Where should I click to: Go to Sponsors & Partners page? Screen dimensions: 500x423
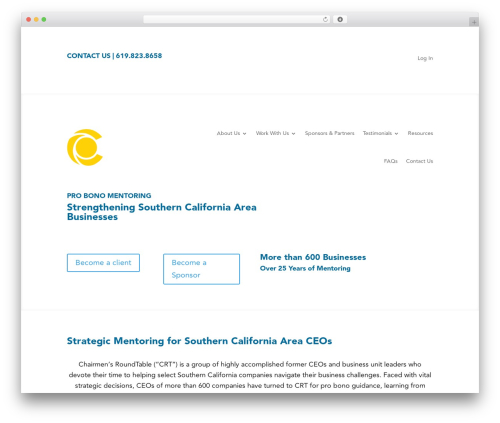tap(329, 133)
